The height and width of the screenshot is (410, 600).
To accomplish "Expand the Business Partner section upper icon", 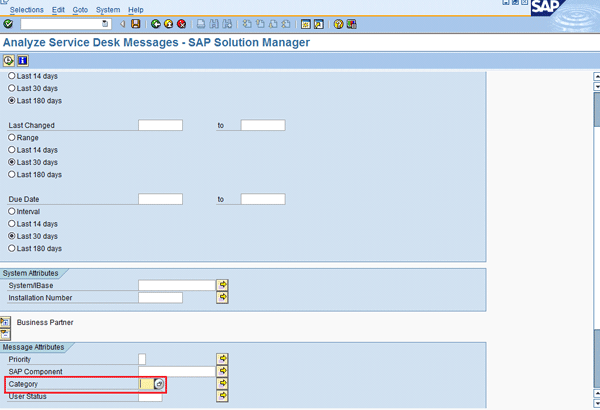I will [5, 322].
